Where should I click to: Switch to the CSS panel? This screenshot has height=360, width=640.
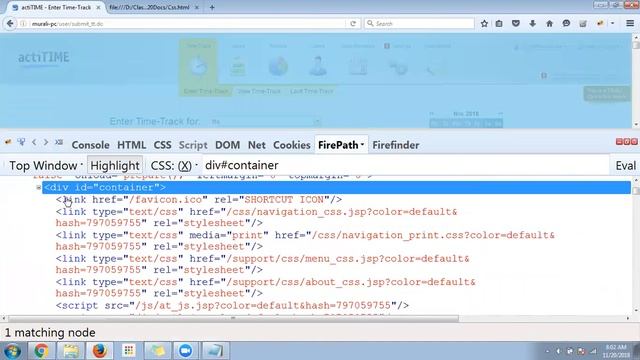click(x=162, y=145)
